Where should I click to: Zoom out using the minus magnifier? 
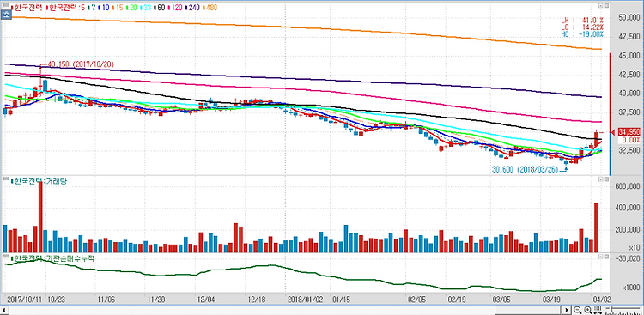click(578, 310)
